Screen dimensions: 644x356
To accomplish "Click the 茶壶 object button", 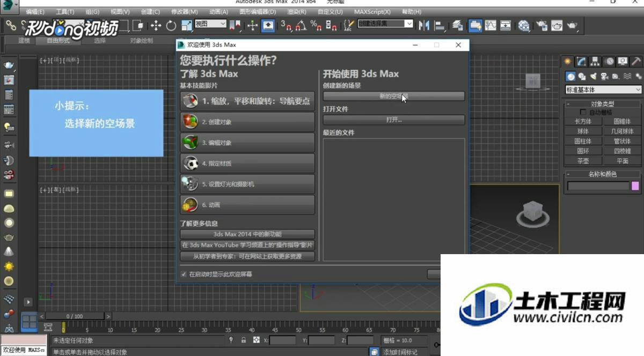I will tap(583, 161).
